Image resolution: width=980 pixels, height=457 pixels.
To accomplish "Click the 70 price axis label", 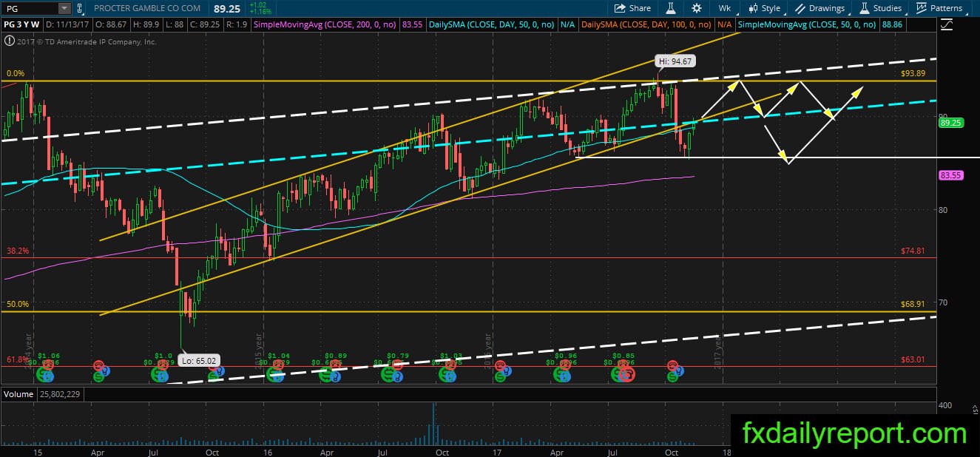I will click(x=942, y=303).
